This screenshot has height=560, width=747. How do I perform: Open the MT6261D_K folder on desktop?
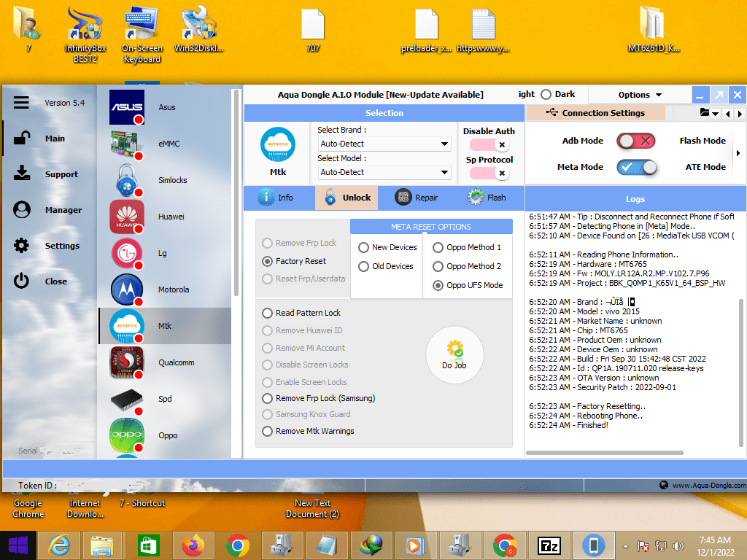653,28
